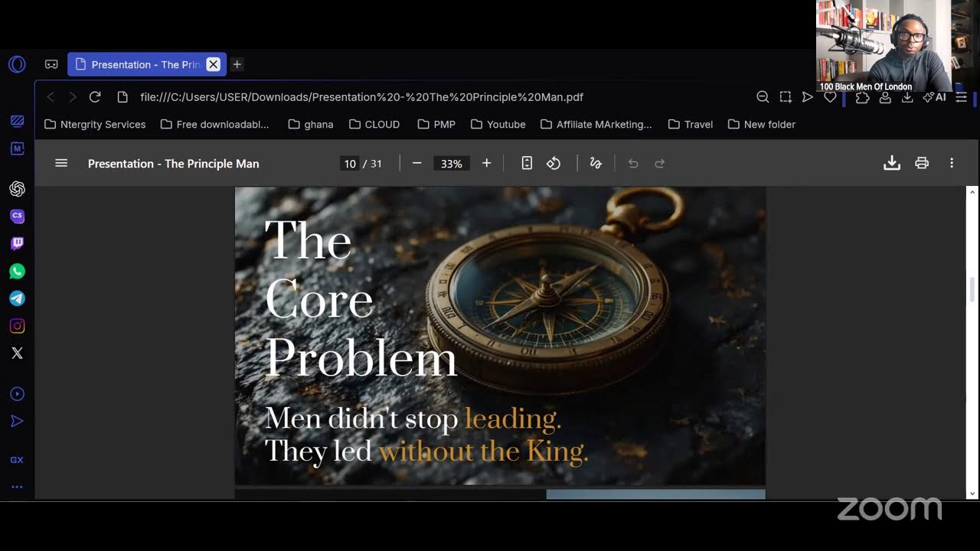Screen dimensions: 980x551
Task: Go back to the previous page
Action: pos(51,97)
